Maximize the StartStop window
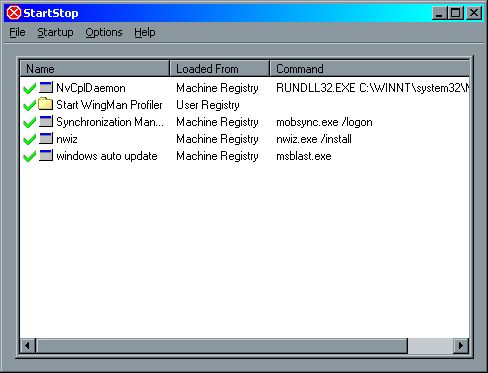 pyautogui.click(x=455, y=13)
